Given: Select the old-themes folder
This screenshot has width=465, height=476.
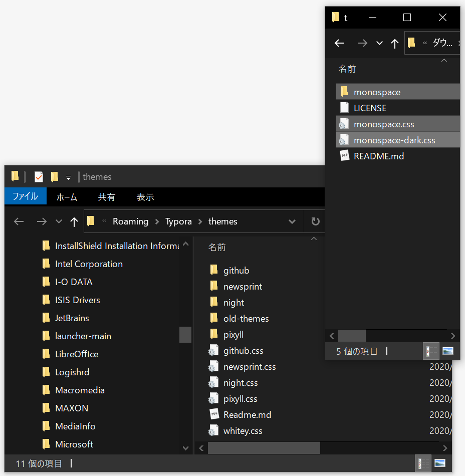Looking at the screenshot, I should (x=240, y=319).
